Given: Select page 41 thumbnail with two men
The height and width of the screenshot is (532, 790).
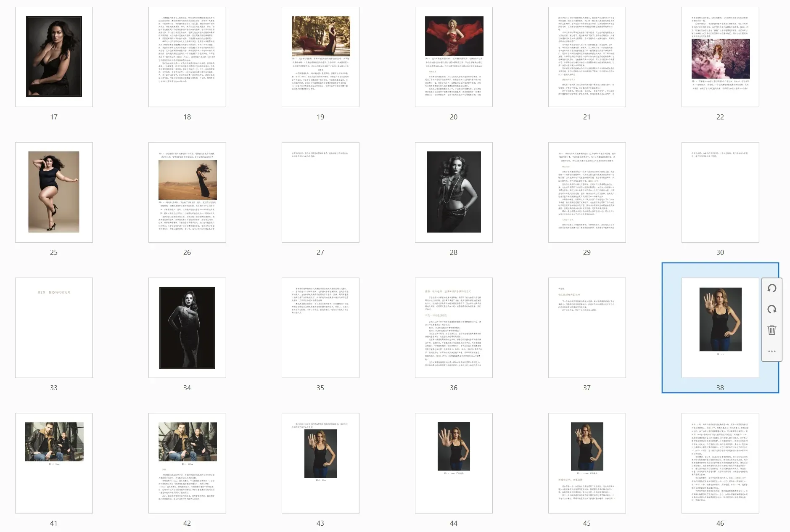Looking at the screenshot, I should (54, 463).
